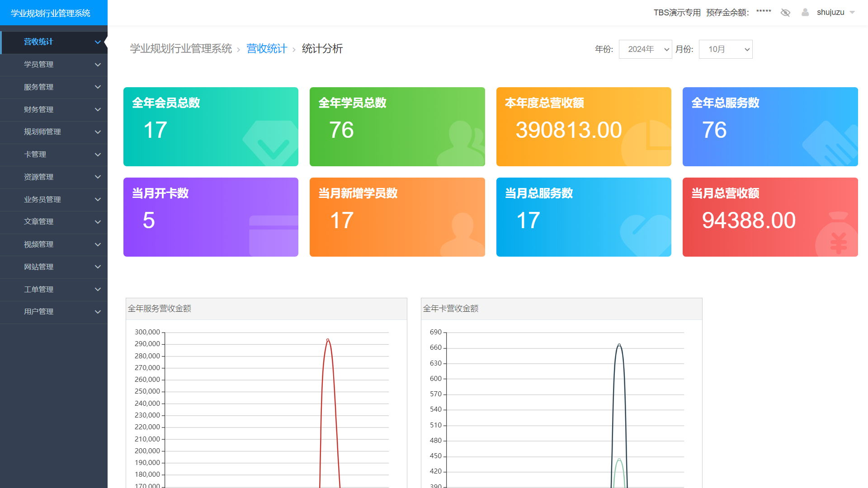
Task: Click the dark peak point on 全年卡营收金额 chart
Action: [x=620, y=345]
